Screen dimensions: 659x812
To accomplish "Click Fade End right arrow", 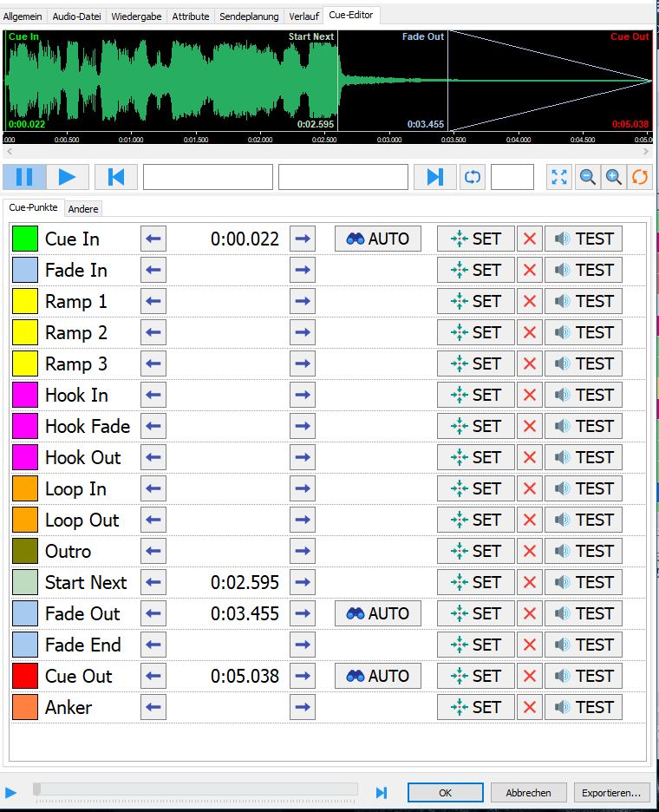I will [303, 645].
